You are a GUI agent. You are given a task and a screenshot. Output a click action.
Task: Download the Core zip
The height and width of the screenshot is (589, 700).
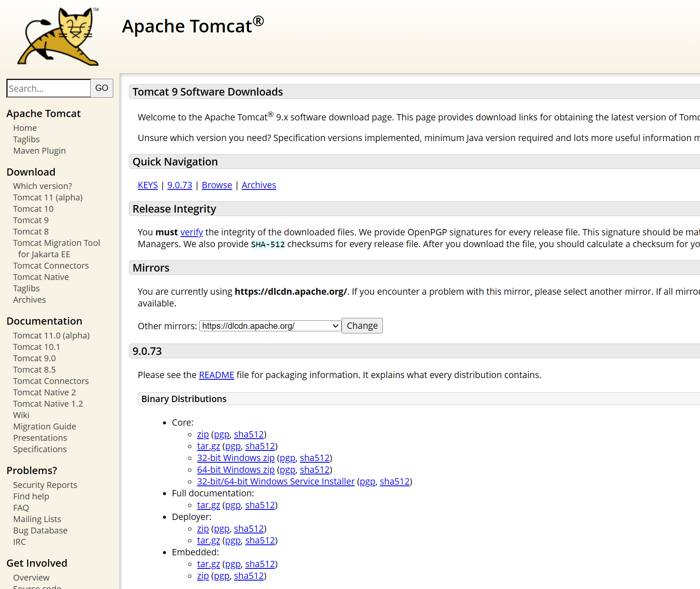tap(203, 434)
